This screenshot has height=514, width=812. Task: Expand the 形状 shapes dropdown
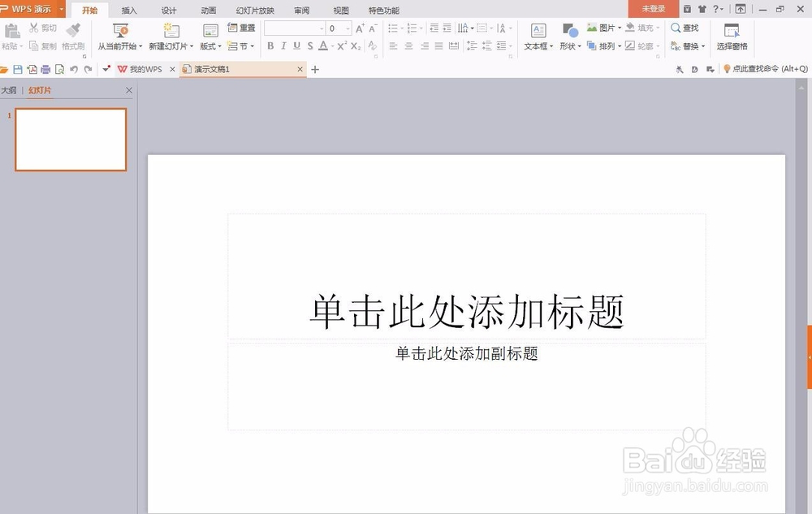[571, 46]
